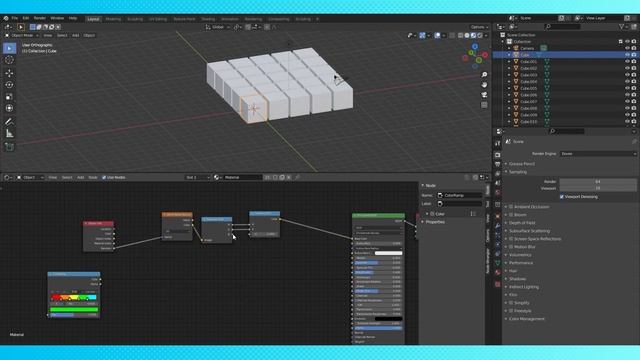
Task: Expand the Shadows panel
Action: 518,279
